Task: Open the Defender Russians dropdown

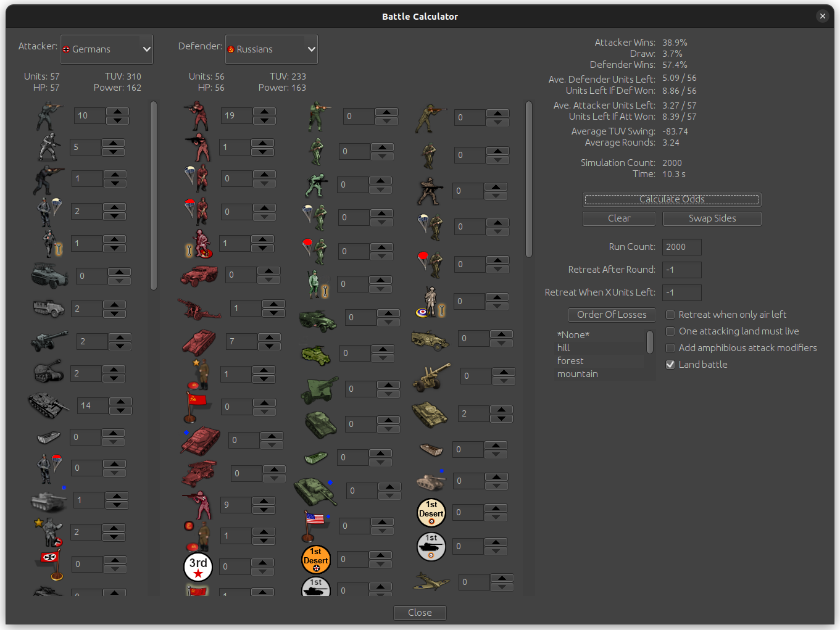Action: click(272, 49)
